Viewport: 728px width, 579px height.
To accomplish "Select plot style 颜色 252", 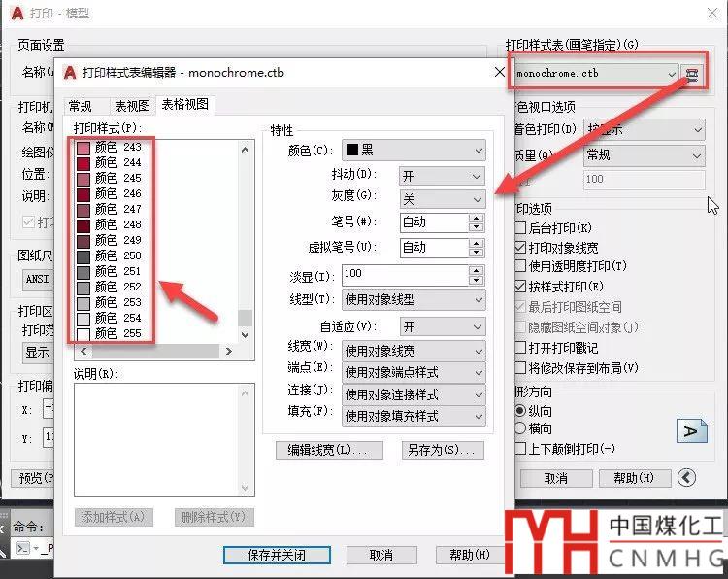I will coord(118,288).
